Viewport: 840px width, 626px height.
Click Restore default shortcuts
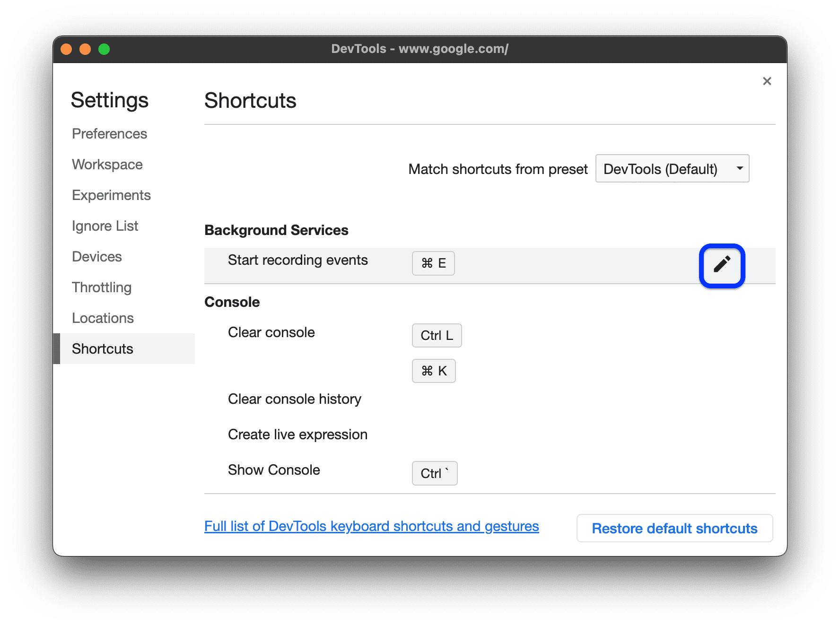click(674, 528)
